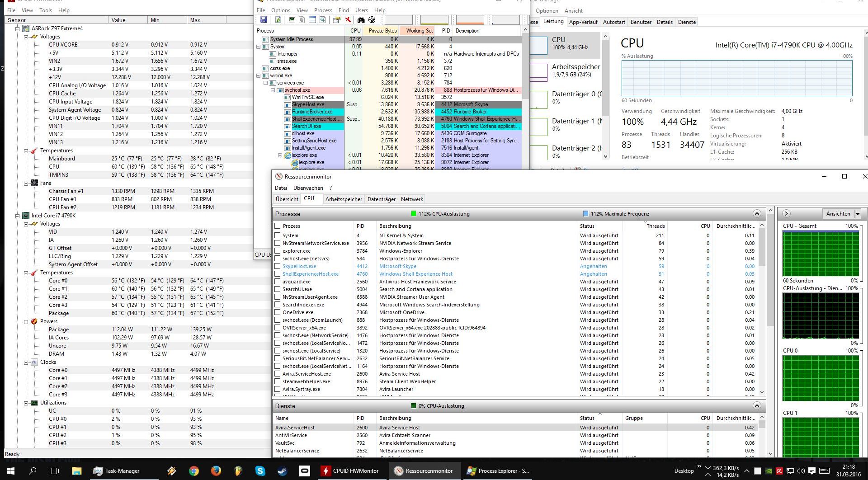
Task: Toggle lower pane icon in Process Explorer toolbar
Action: pyautogui.click(x=312, y=20)
